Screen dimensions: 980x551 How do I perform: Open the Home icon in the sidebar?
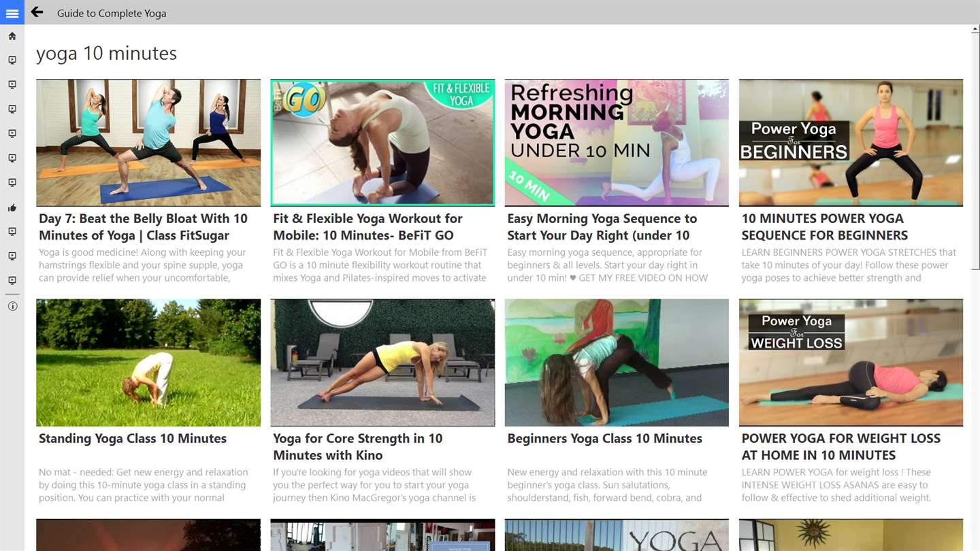pos(12,36)
